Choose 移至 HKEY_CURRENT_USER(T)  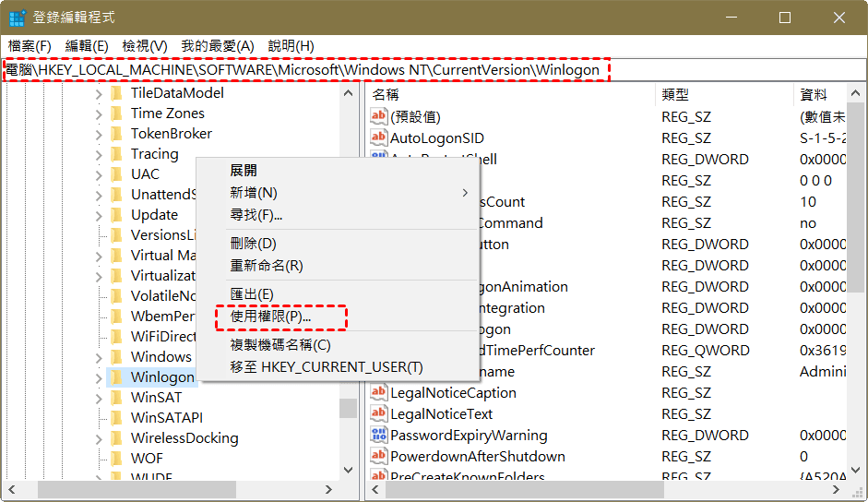point(338,367)
